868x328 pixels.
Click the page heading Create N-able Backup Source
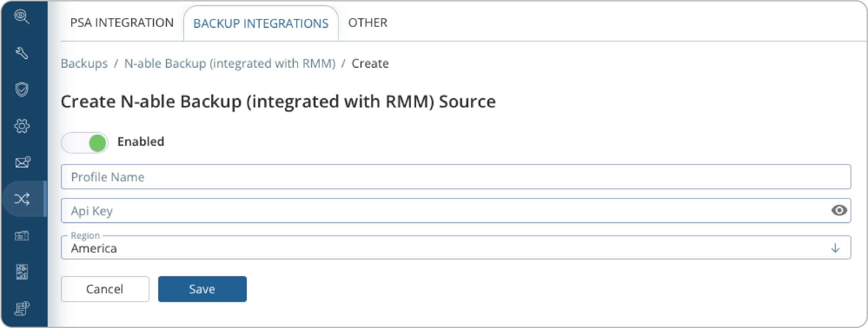coord(278,102)
